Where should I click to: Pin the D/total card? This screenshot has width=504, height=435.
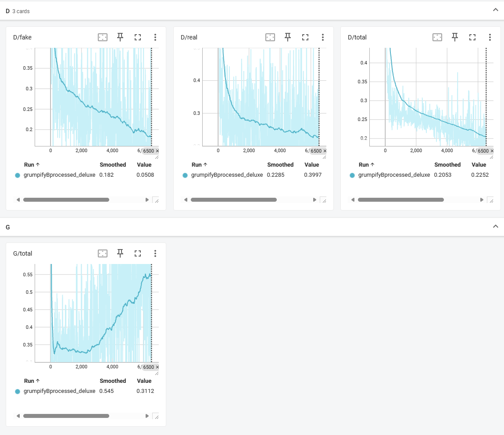point(455,37)
